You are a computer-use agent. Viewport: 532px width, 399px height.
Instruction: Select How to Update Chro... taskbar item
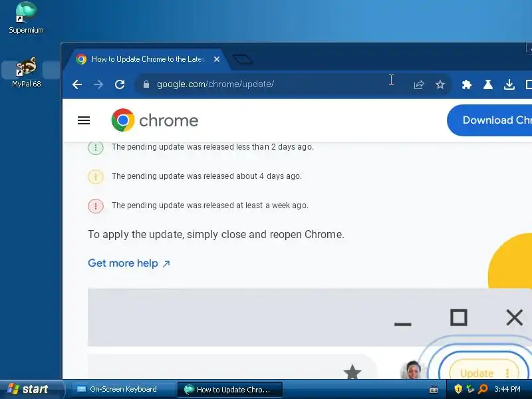coord(230,390)
